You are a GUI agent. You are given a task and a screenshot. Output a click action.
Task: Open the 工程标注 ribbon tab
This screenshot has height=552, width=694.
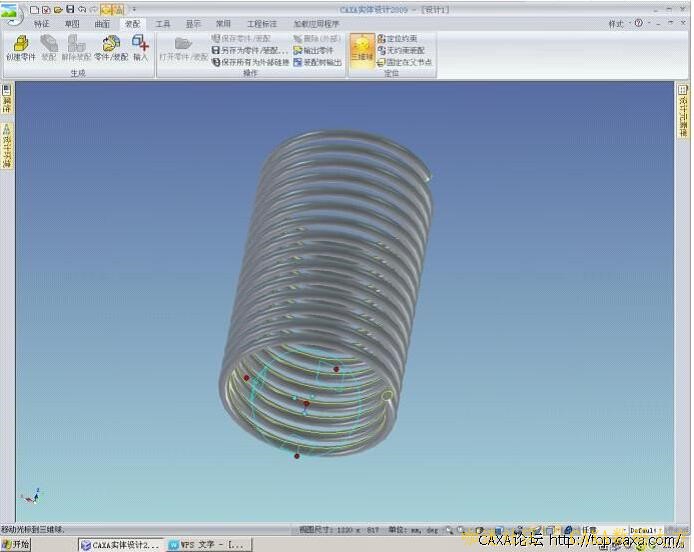tap(262, 23)
